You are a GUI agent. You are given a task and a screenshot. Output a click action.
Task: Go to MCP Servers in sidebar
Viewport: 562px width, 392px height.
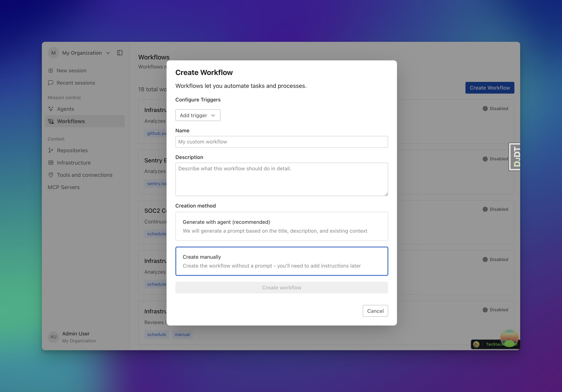(64, 187)
